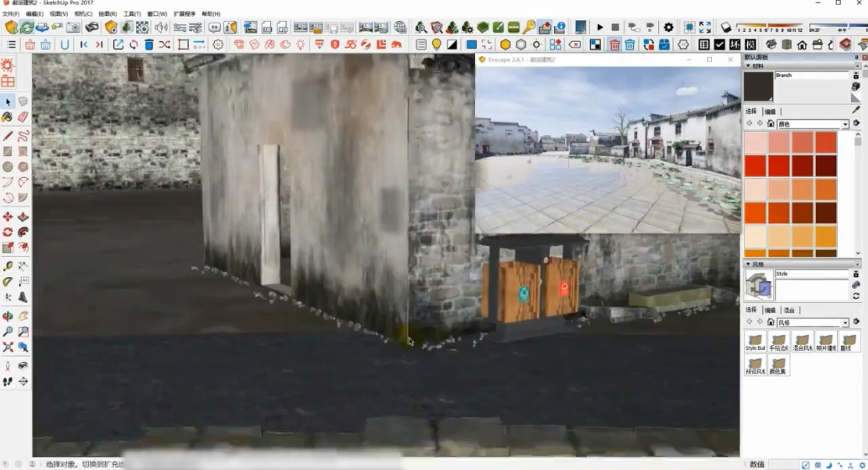The width and height of the screenshot is (868, 470).
Task: Select the Line pencil tool
Action: (x=8, y=136)
